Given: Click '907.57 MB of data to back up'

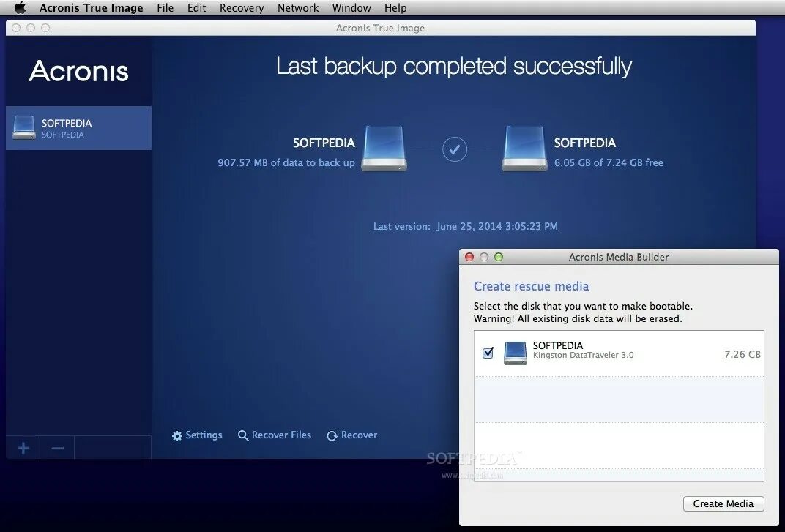Looking at the screenshot, I should click(286, 162).
